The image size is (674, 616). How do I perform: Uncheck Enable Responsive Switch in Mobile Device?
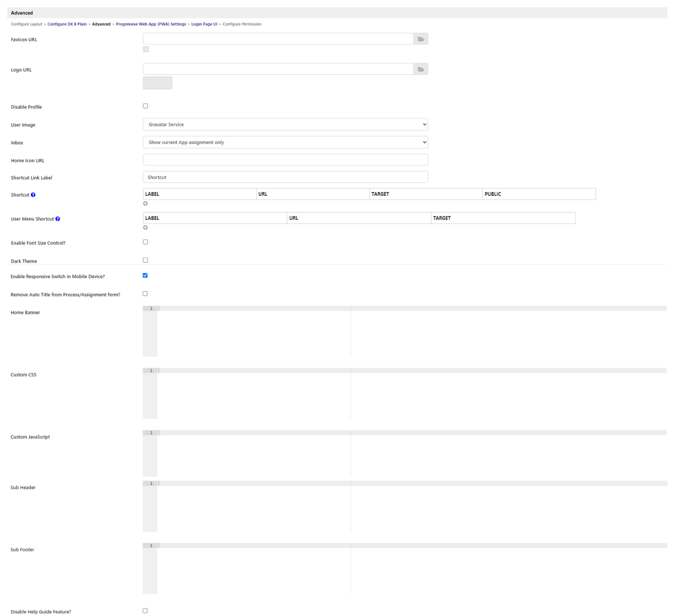pos(145,276)
